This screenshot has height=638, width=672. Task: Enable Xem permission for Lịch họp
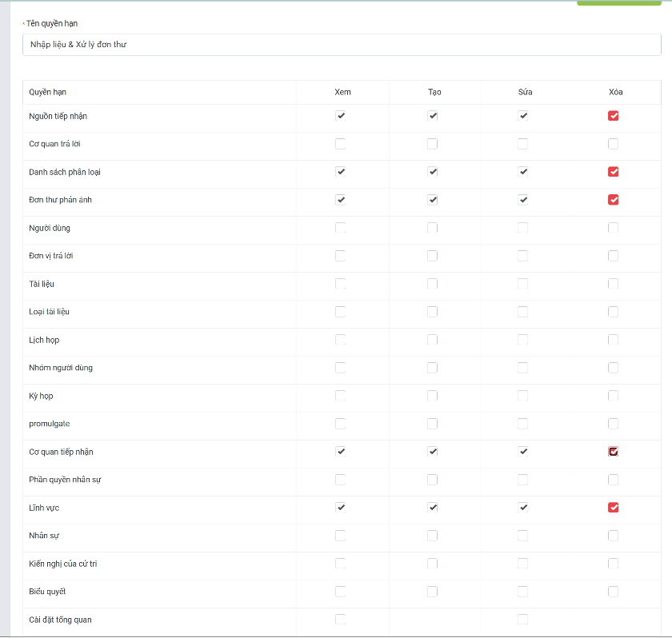click(341, 340)
